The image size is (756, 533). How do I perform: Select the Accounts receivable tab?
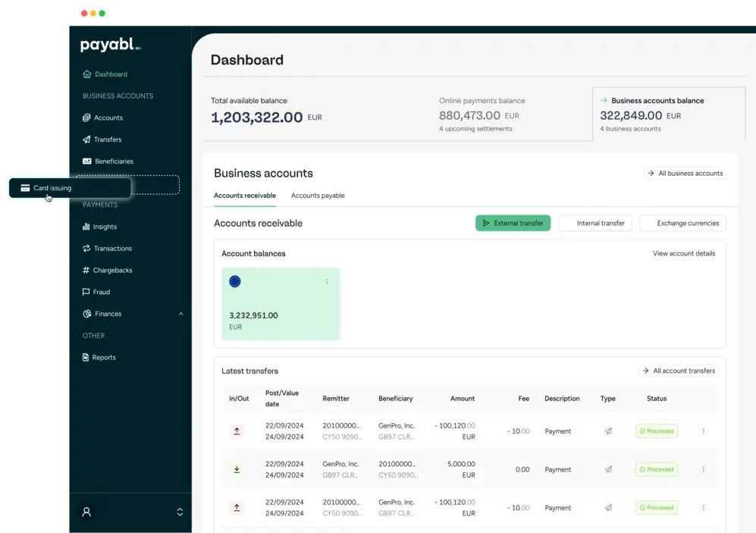245,196
